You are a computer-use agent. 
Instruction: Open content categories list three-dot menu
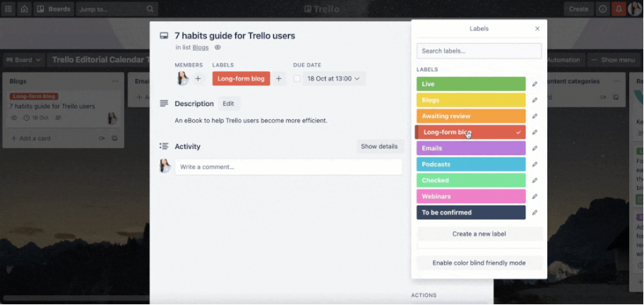pos(616,81)
